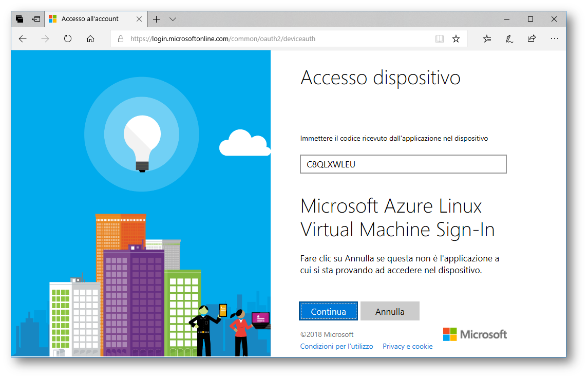Focus the device code input field
This screenshot has height=379, width=588.
(x=403, y=164)
